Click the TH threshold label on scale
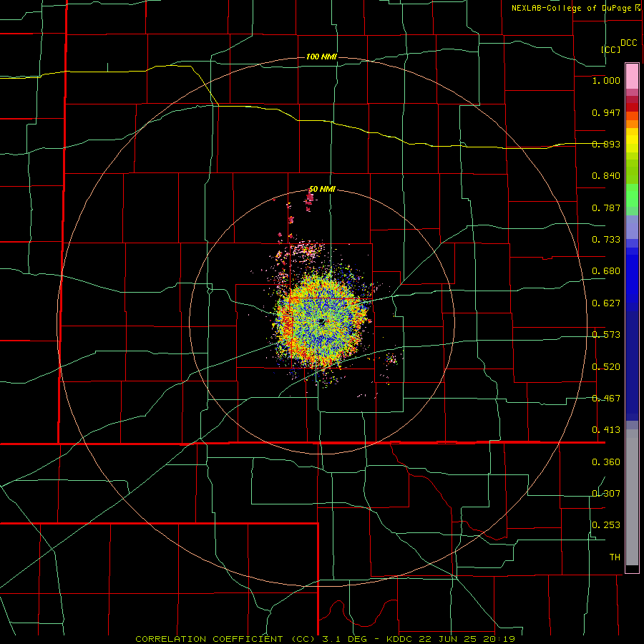The width and height of the screenshot is (644, 644). 615,557
